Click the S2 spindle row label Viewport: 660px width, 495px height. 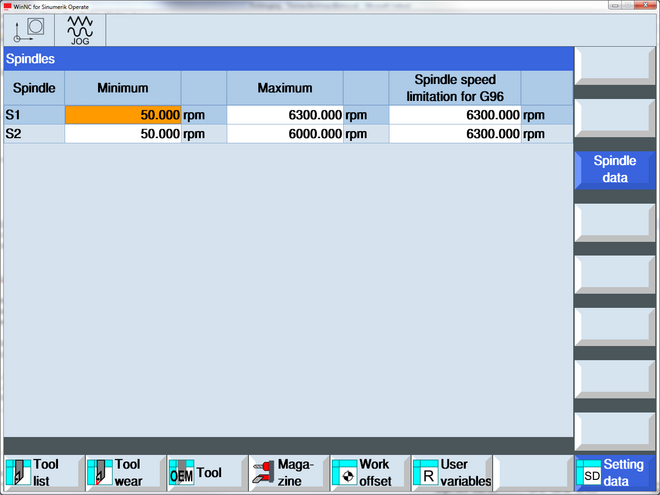point(34,134)
